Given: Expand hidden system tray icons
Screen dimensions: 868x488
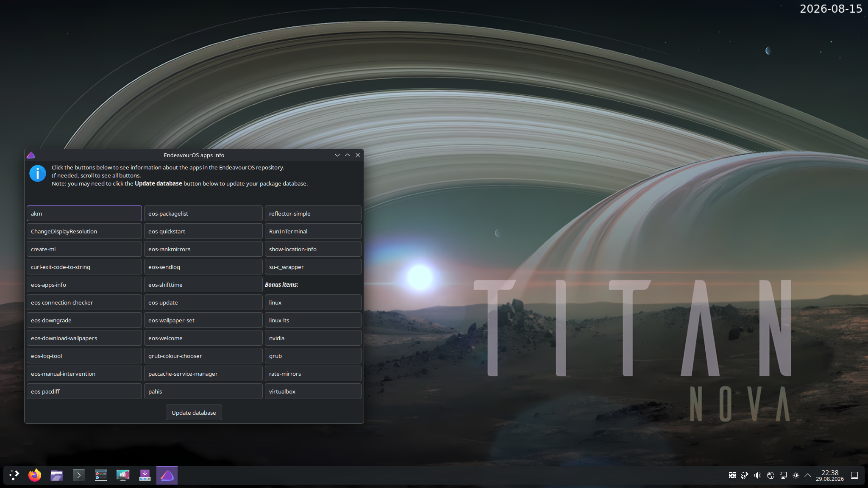Looking at the screenshot, I should (808, 475).
